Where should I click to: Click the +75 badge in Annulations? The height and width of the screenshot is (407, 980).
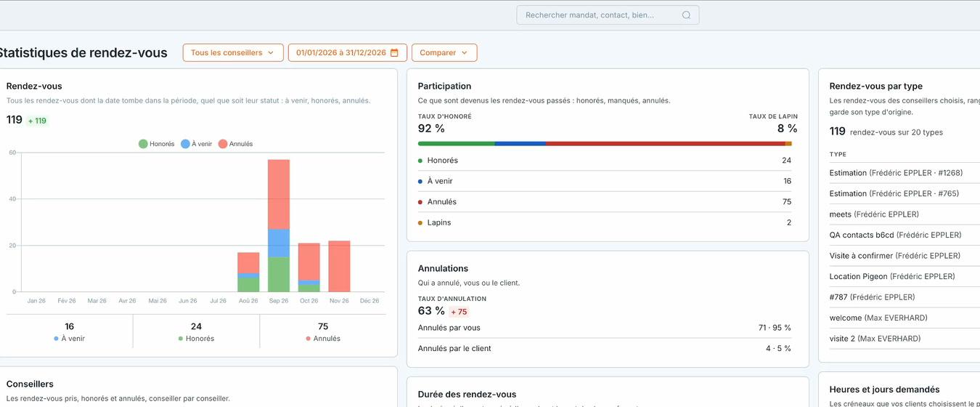[x=459, y=312]
